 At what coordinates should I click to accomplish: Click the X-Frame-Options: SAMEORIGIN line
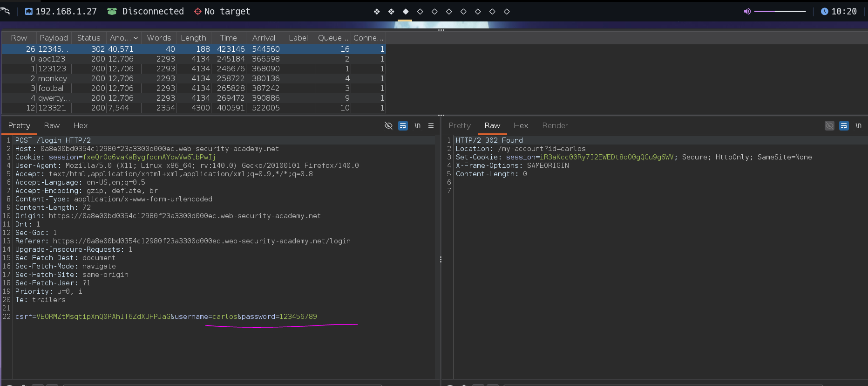point(512,165)
